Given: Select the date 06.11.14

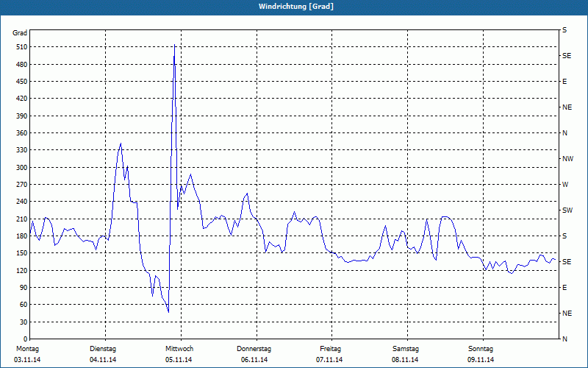Looking at the screenshot, I should (254, 360).
